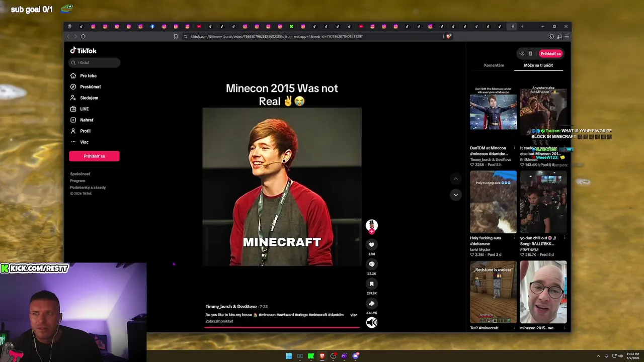
Task: Open the Kick app in the taskbar
Action: (311, 356)
